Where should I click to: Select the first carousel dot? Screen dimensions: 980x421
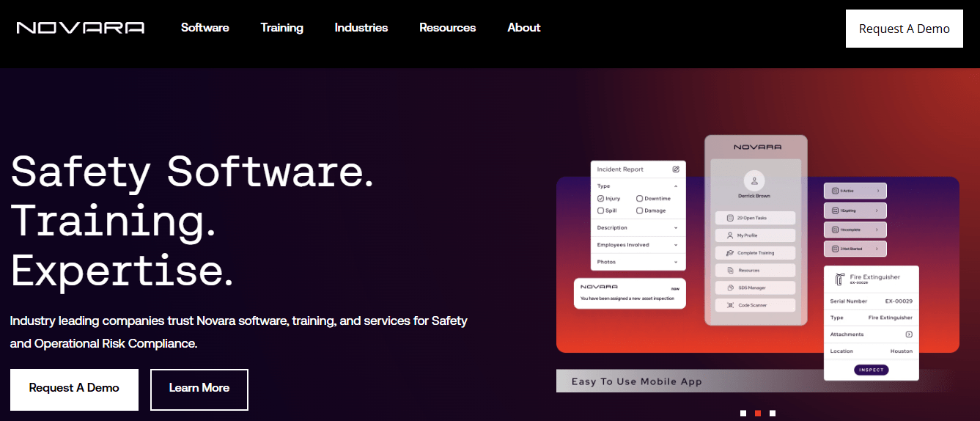pos(743,413)
